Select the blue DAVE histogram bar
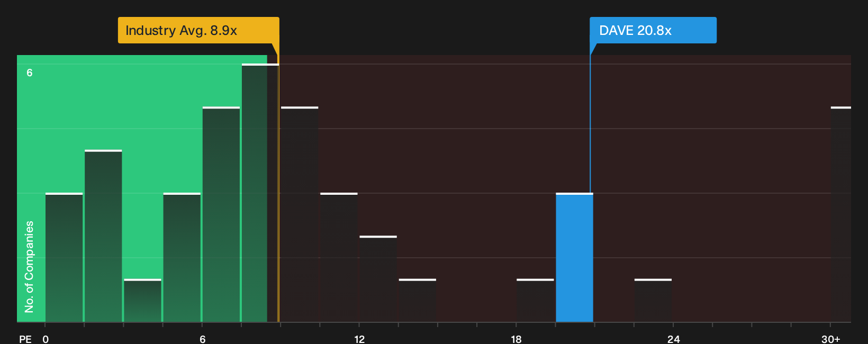The width and height of the screenshot is (868, 344). 574,257
